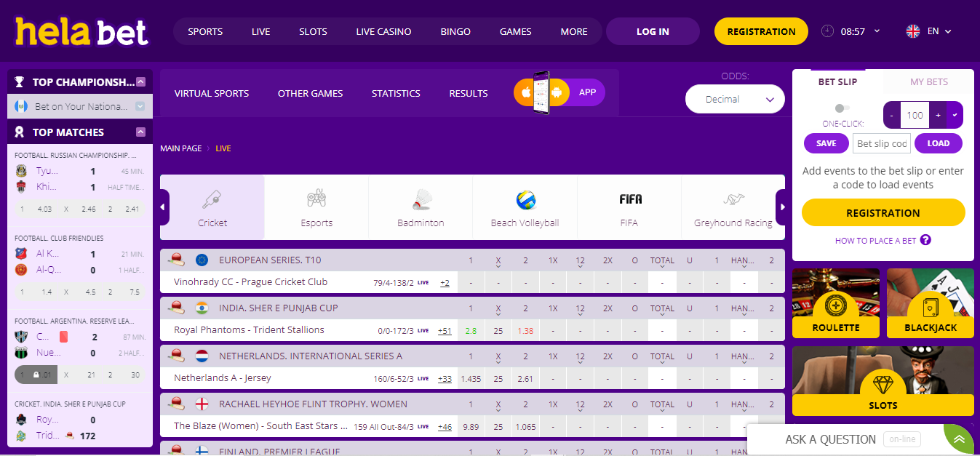Viewport: 980px width, 456px height.
Task: Open the LIVE menu item
Action: 260,31
